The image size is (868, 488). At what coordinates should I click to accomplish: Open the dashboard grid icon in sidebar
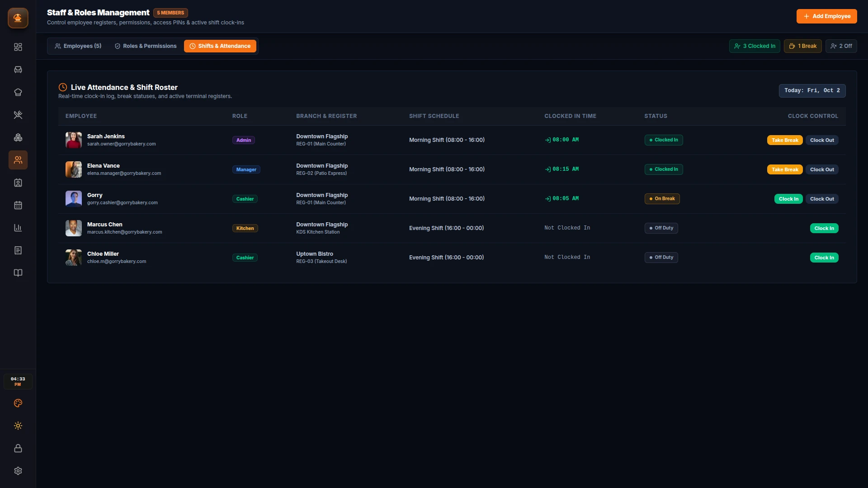[x=18, y=47]
